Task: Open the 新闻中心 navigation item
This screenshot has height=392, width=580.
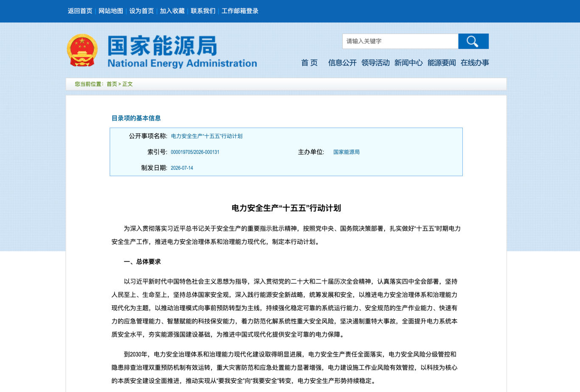Action: click(x=408, y=63)
